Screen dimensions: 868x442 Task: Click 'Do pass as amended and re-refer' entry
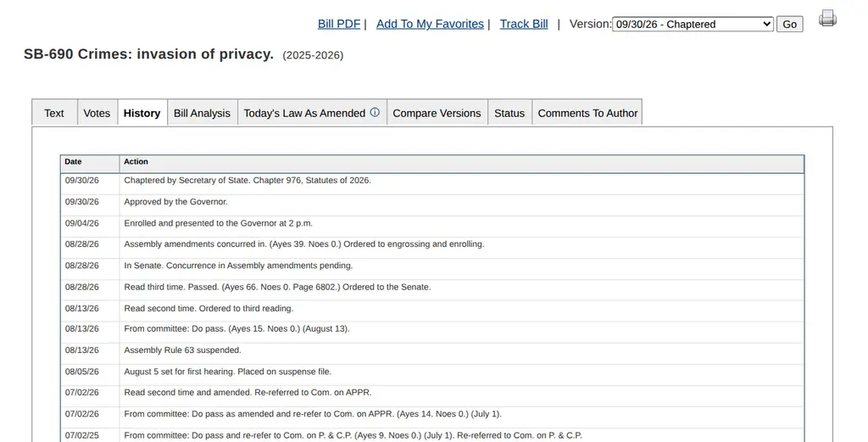[313, 414]
